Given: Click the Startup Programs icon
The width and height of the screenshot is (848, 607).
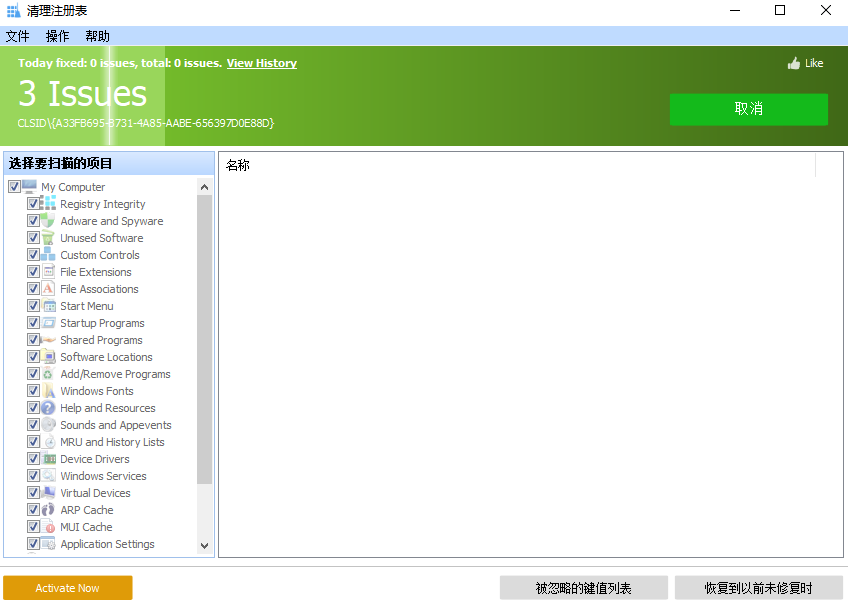Looking at the screenshot, I should 48,322.
